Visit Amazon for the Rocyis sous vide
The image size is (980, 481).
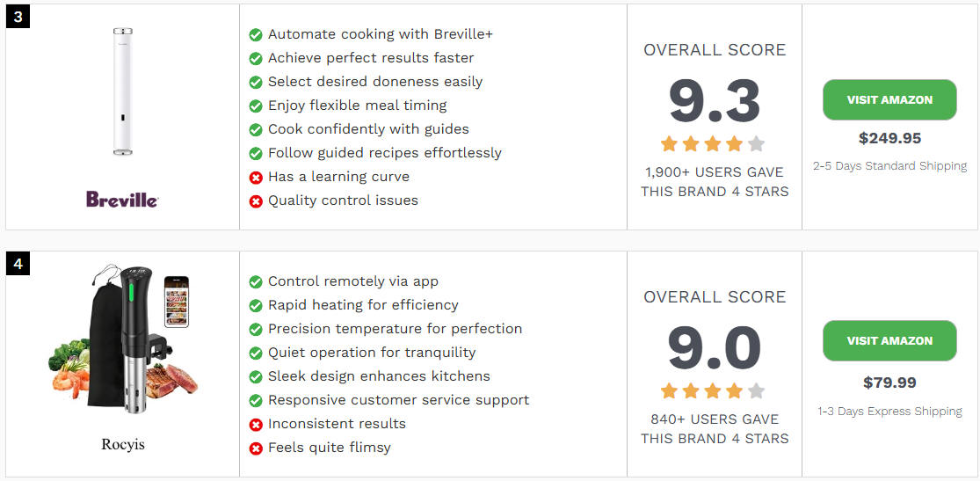(889, 340)
